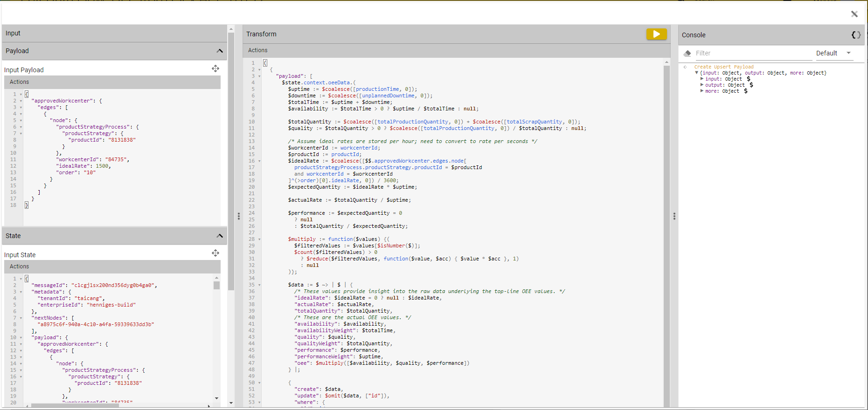Click the $ icon next to output: Object

pyautogui.click(x=751, y=85)
